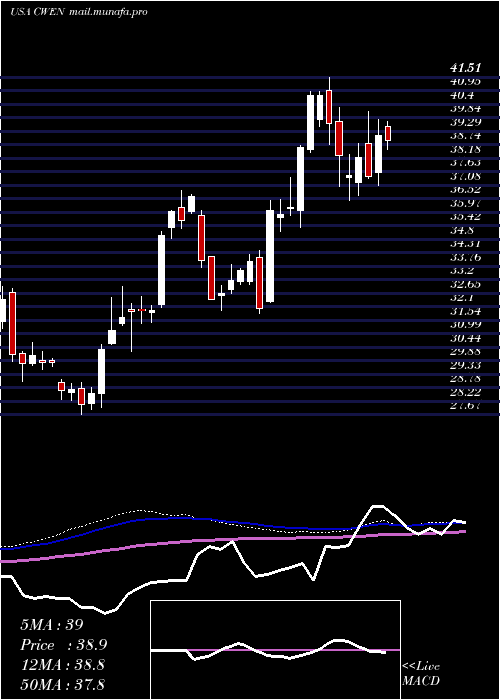
Task: Click the last red candlestick on the right
Action: pos(388,133)
